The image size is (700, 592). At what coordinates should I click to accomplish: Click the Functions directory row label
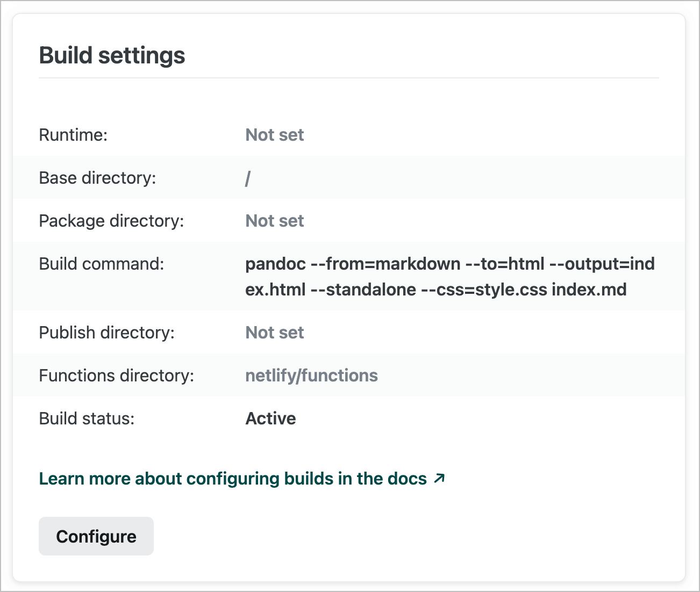pyautogui.click(x=116, y=376)
